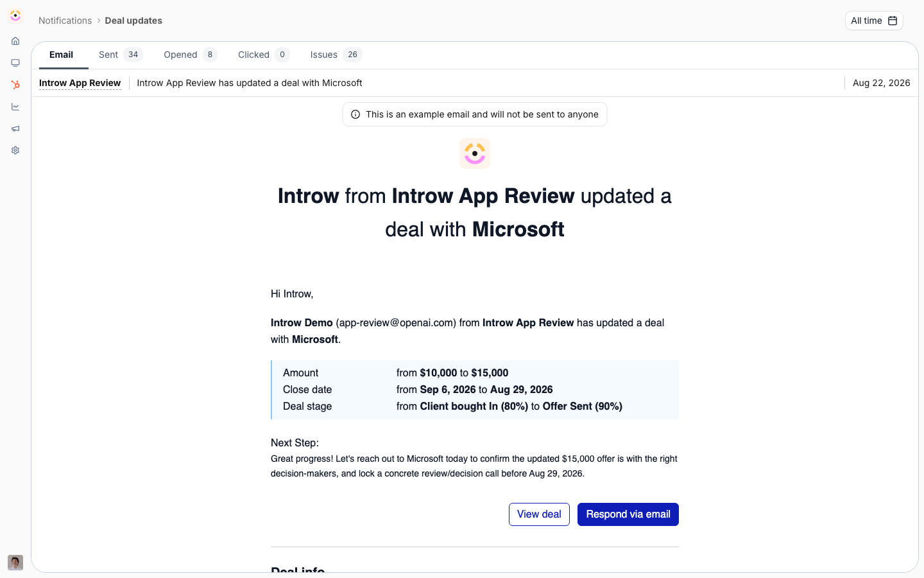
Task: Navigate to Notifications breadcrumb
Action: point(65,21)
